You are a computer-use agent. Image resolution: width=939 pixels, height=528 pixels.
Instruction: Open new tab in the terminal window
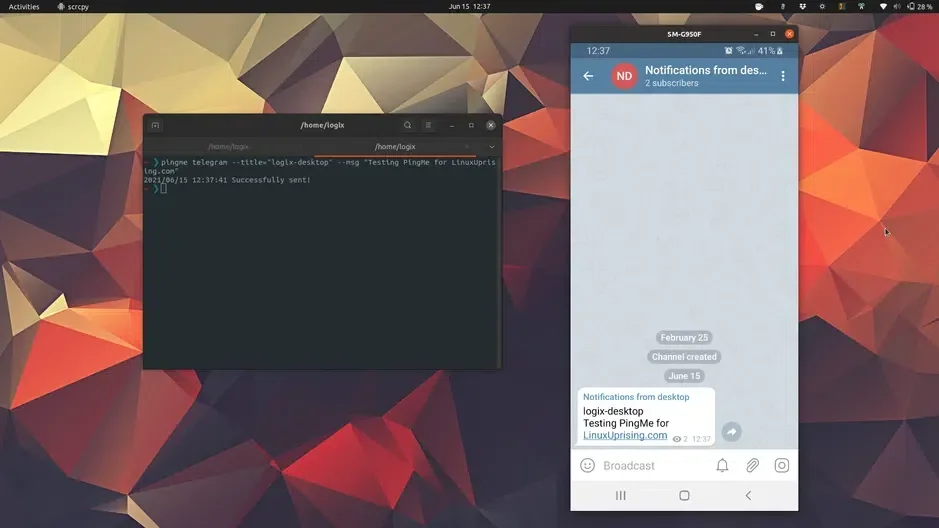pos(155,125)
